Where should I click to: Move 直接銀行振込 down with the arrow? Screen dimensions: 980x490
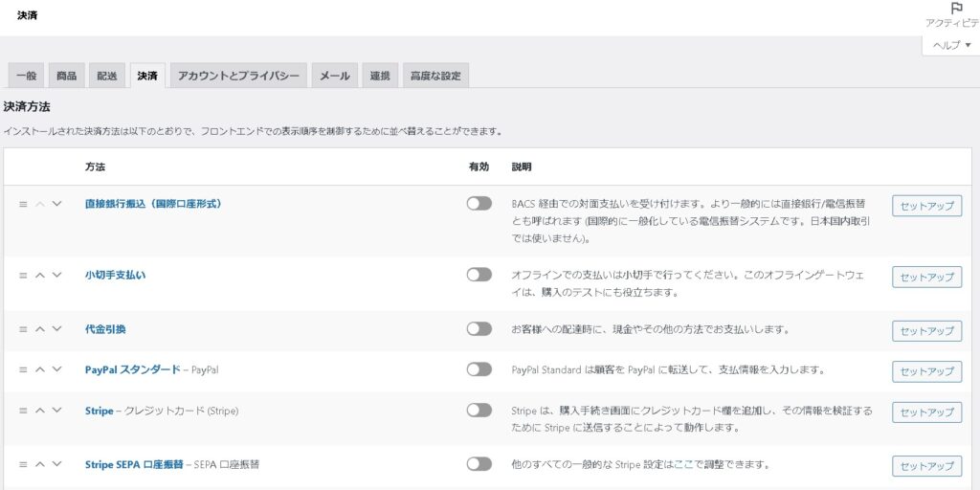(x=56, y=204)
